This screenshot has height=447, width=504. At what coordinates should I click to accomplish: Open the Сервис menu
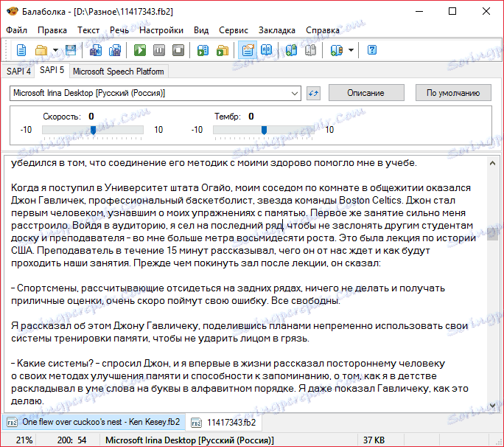coord(234,30)
